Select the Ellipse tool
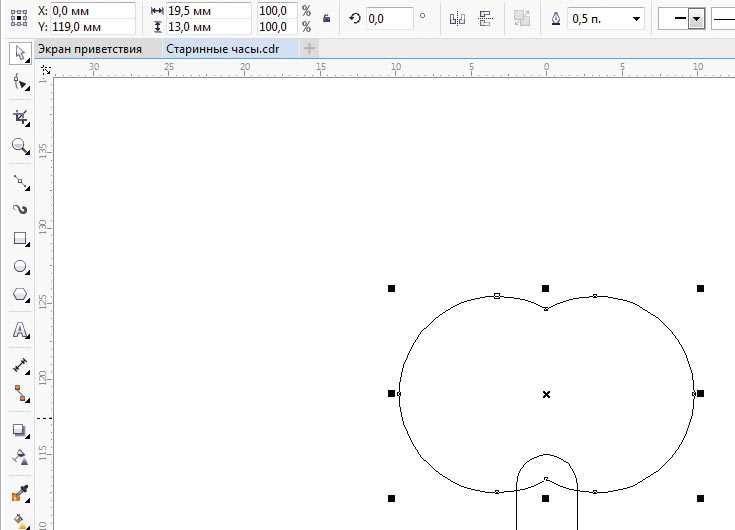735x530 pixels. [19, 267]
